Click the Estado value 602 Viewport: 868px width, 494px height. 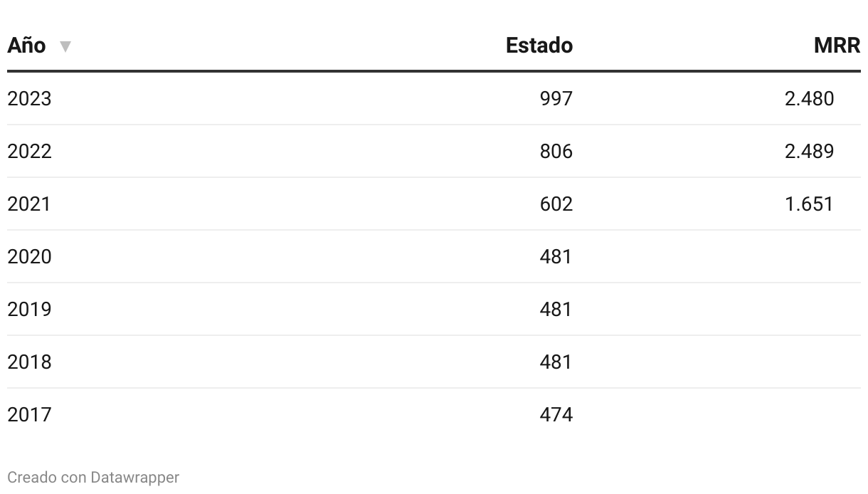coord(556,204)
